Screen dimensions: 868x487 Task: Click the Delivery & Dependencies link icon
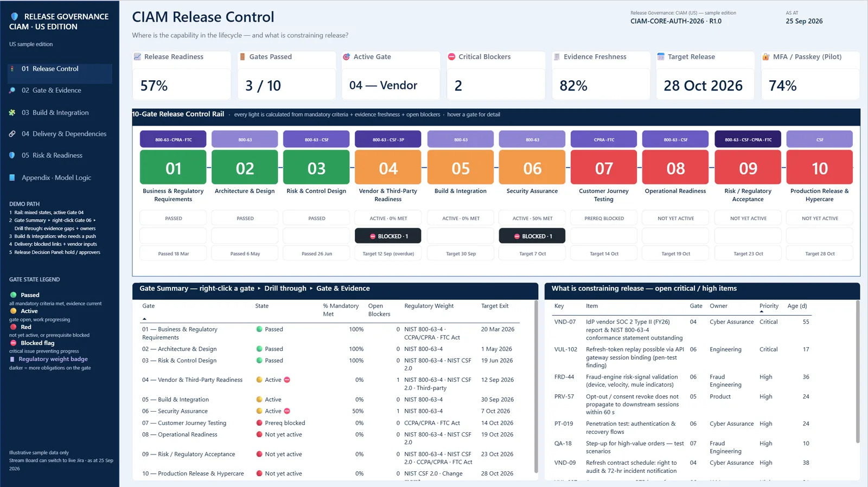point(12,134)
